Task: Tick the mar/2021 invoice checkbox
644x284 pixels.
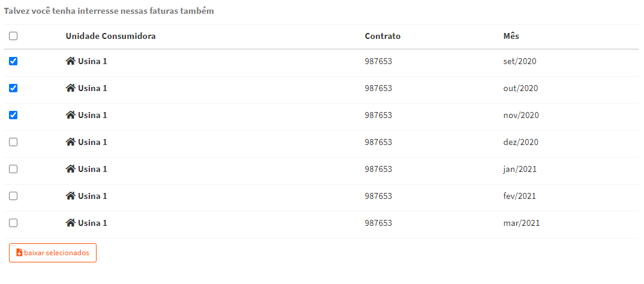Action: [x=13, y=223]
